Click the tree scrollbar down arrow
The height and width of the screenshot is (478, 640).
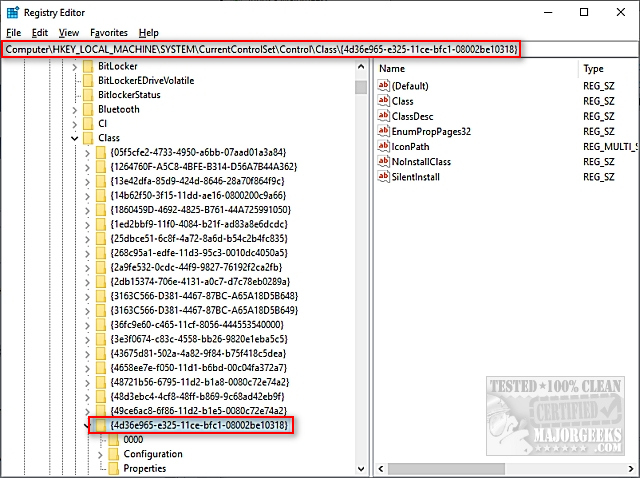(361, 469)
